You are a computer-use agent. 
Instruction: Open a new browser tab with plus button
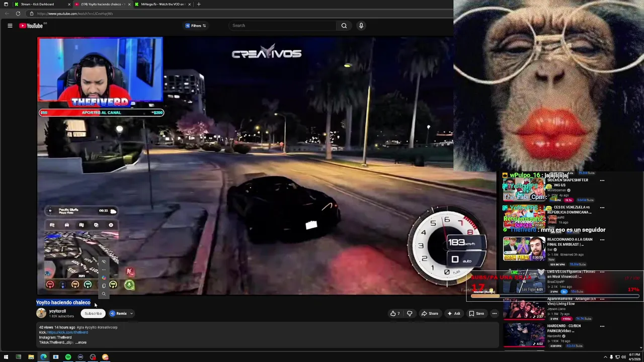tap(199, 4)
